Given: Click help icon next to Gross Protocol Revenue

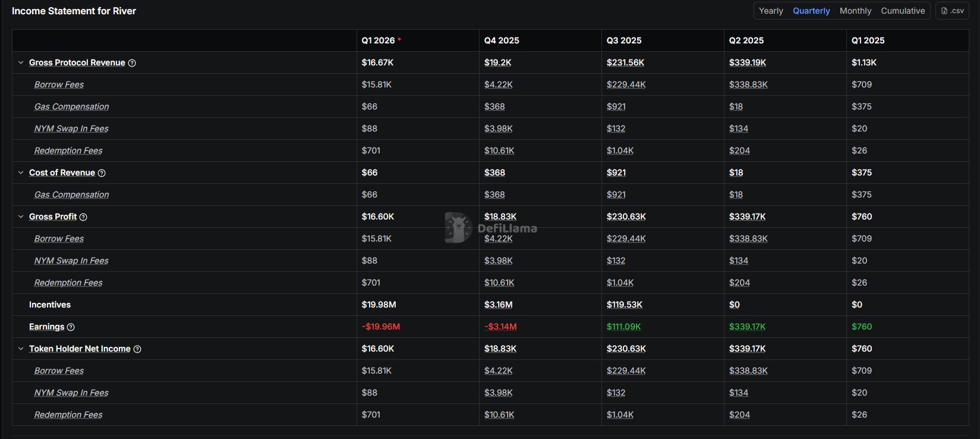Looking at the screenshot, I should [132, 63].
